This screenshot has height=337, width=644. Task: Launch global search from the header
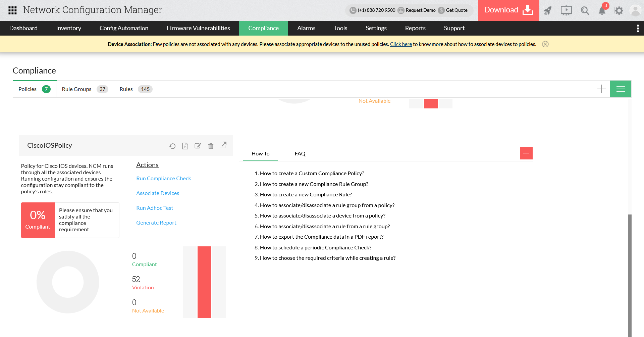[585, 10]
